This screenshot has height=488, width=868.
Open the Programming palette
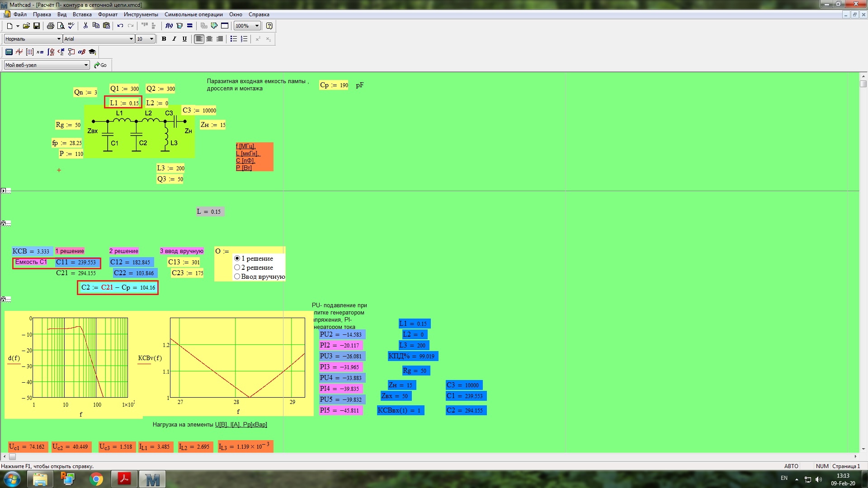point(71,52)
